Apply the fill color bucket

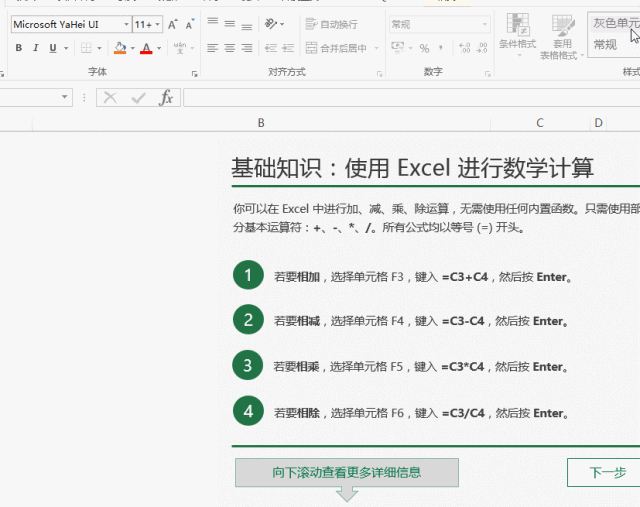[x=120, y=48]
